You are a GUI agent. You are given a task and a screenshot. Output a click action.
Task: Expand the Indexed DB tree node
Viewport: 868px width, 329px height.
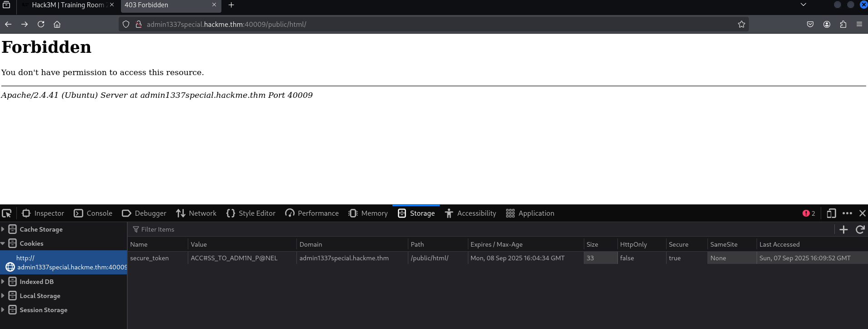(3, 282)
